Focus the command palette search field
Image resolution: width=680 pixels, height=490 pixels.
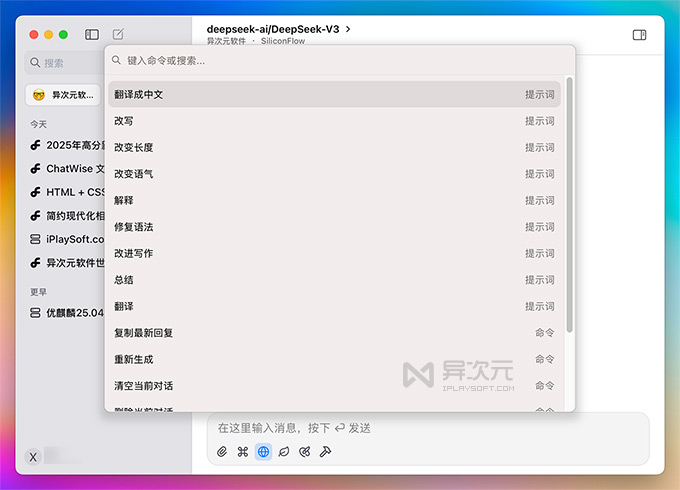tap(340, 60)
